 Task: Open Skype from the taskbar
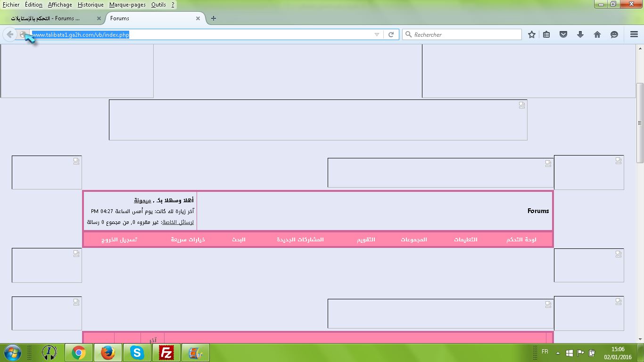click(x=137, y=353)
